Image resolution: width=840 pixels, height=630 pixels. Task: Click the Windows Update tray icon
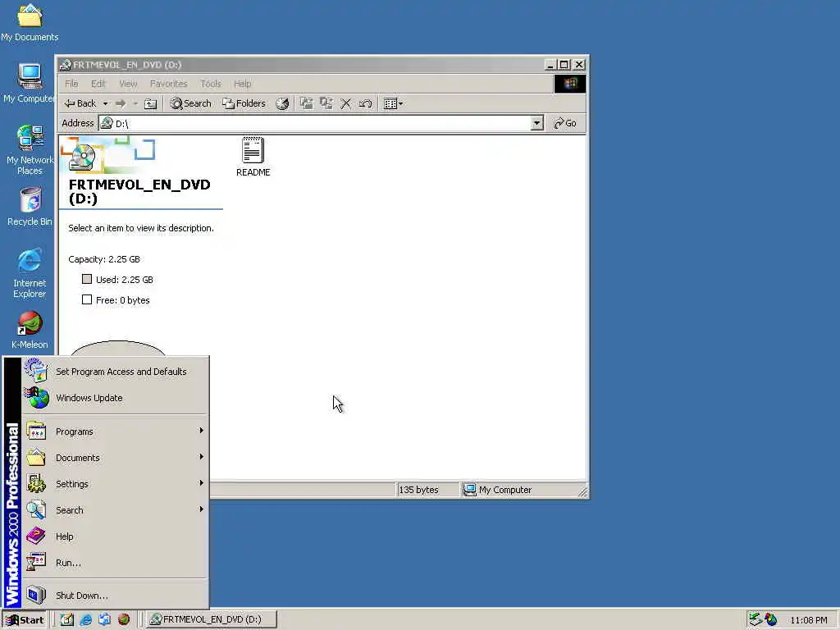coord(771,619)
